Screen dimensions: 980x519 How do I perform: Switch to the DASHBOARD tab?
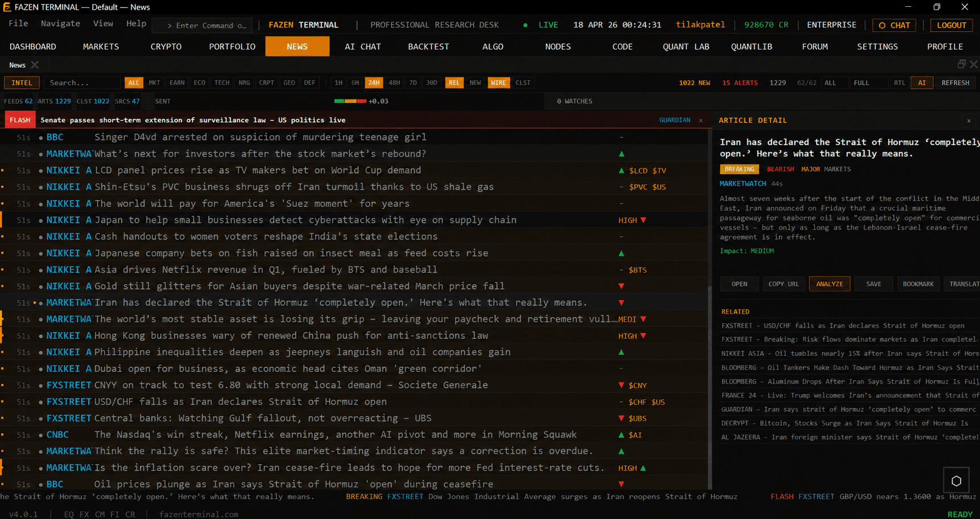33,47
